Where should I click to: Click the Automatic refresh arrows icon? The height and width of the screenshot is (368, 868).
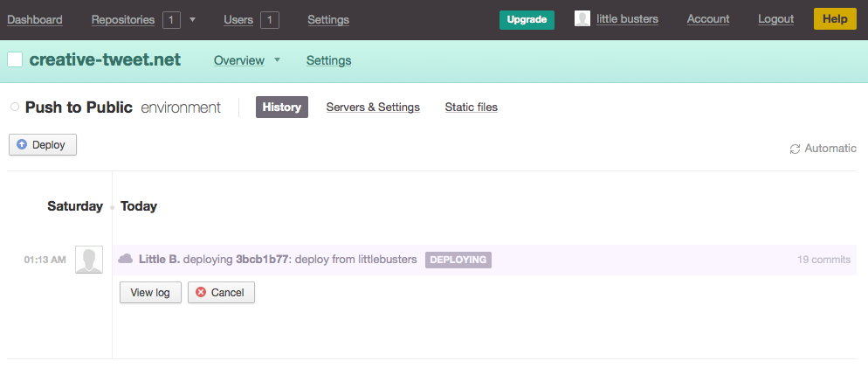795,149
